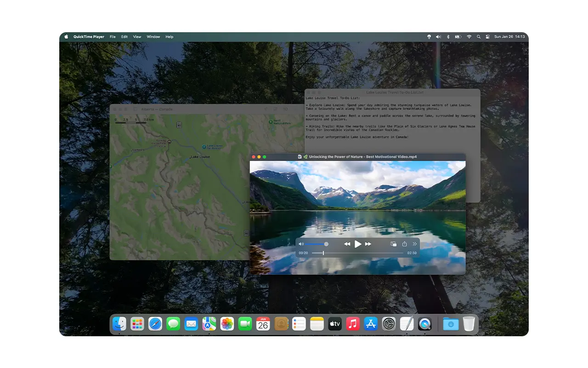Switch to Maps via the Dock icon

209,324
